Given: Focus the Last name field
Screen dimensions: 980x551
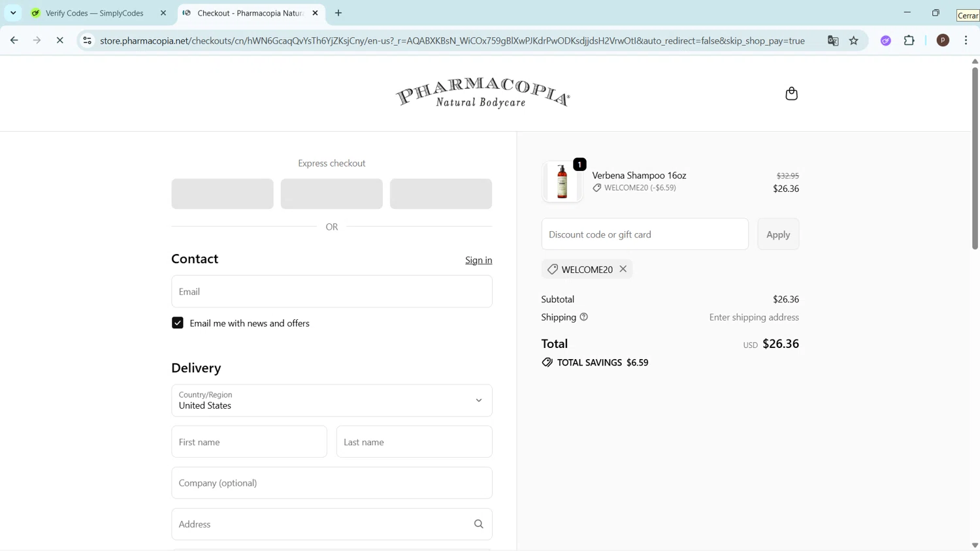Looking at the screenshot, I should click(414, 442).
